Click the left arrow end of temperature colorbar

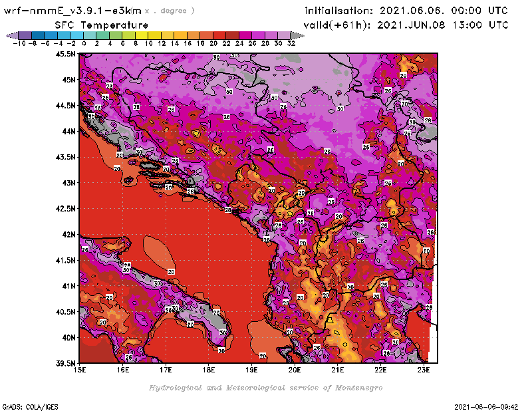coord(10,35)
